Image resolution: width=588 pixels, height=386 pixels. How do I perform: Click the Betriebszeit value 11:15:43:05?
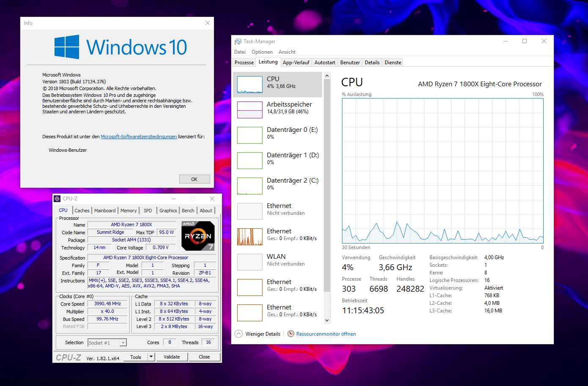pos(363,310)
